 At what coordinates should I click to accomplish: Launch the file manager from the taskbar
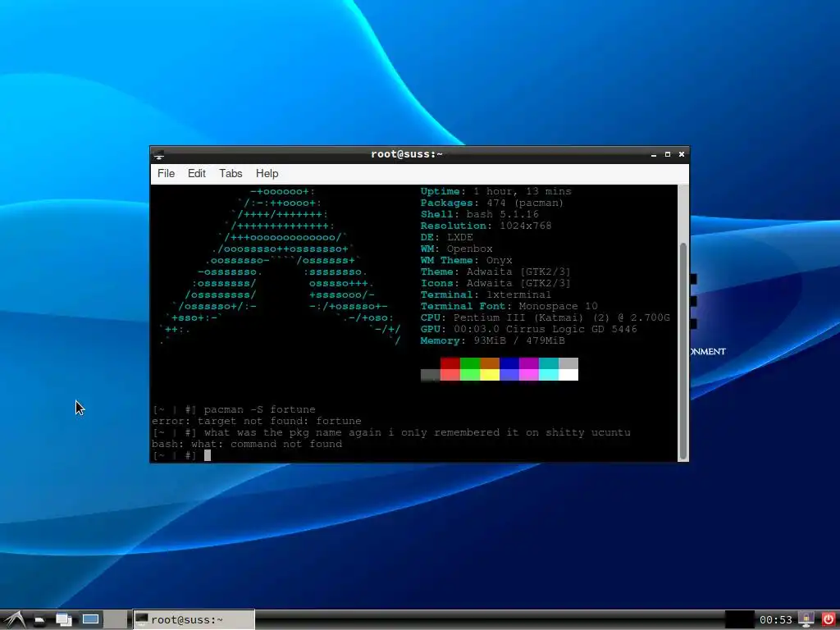click(x=39, y=620)
